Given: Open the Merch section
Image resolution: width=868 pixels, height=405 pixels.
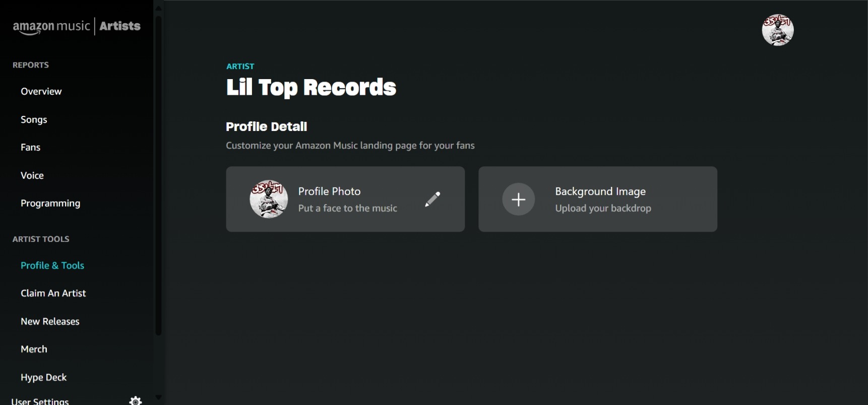Looking at the screenshot, I should click(x=34, y=349).
